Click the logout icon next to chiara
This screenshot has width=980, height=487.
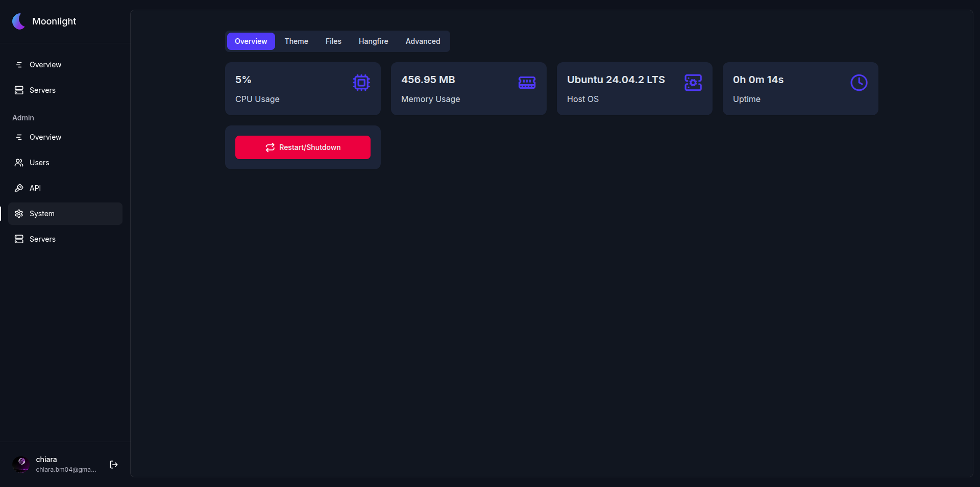114,465
